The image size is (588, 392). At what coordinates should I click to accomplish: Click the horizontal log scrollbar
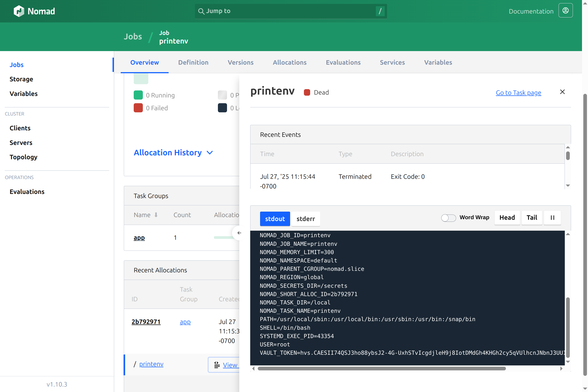pos(382,369)
